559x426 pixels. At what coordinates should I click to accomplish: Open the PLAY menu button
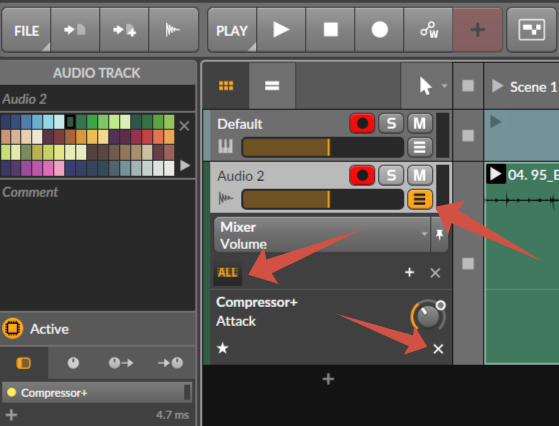(232, 31)
